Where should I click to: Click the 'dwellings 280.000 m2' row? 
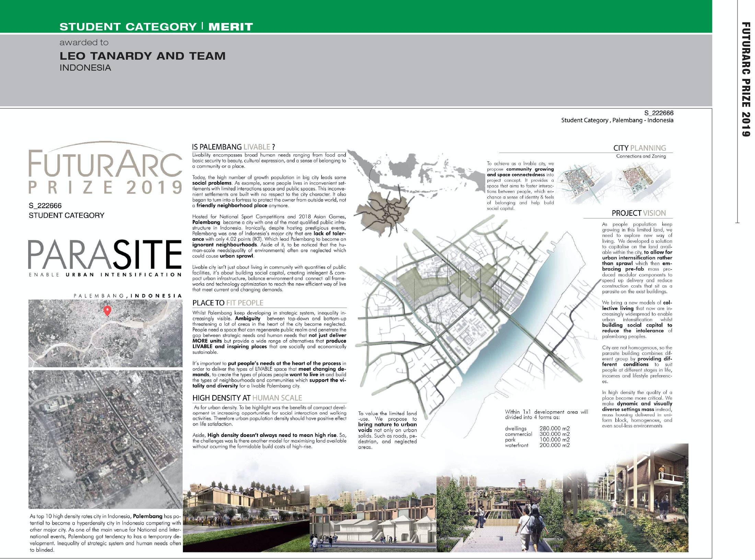coord(537,429)
